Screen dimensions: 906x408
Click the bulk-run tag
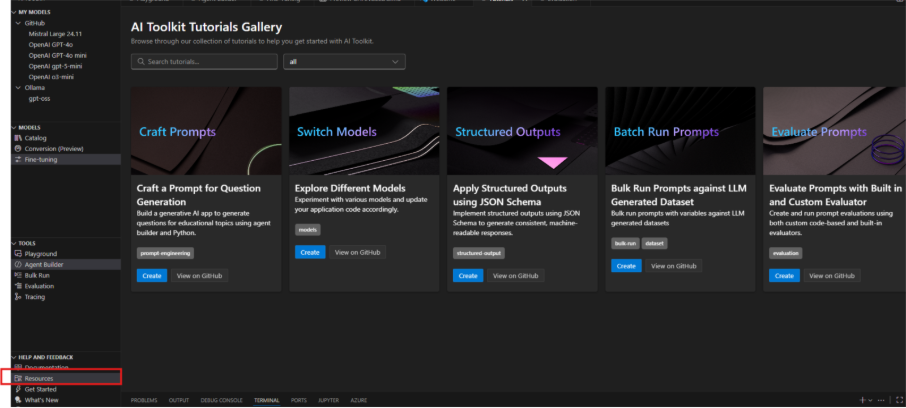pyautogui.click(x=625, y=243)
